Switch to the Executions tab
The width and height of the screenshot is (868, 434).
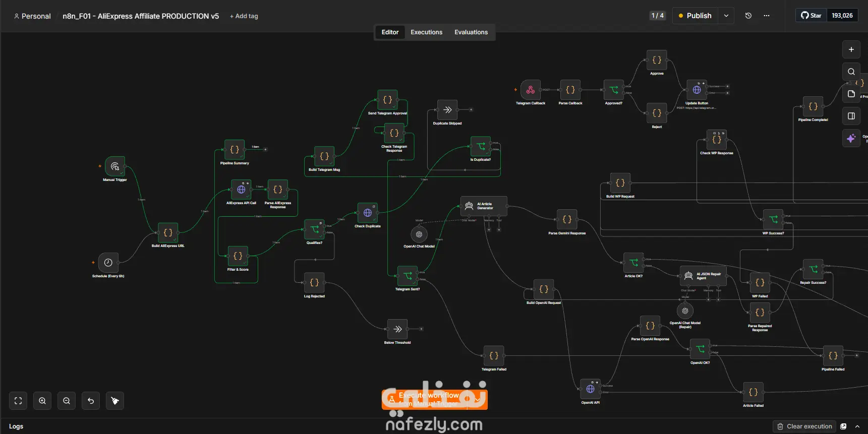click(x=426, y=32)
